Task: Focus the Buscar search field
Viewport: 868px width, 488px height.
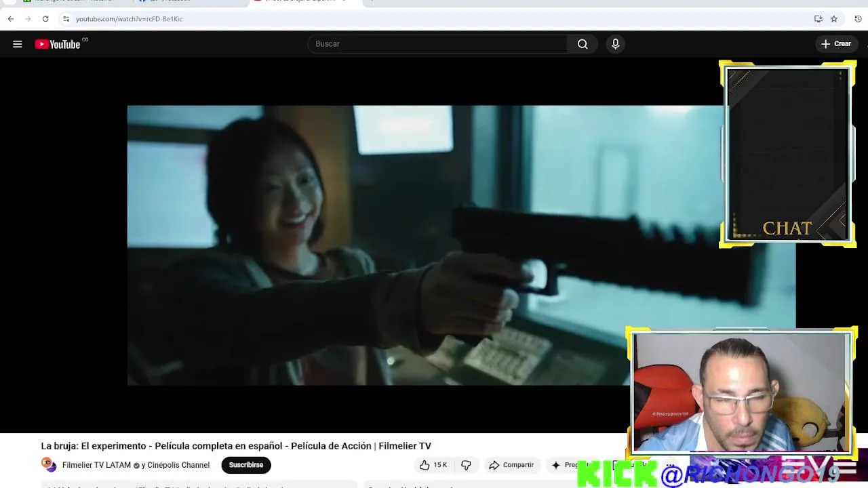Action: [437, 44]
